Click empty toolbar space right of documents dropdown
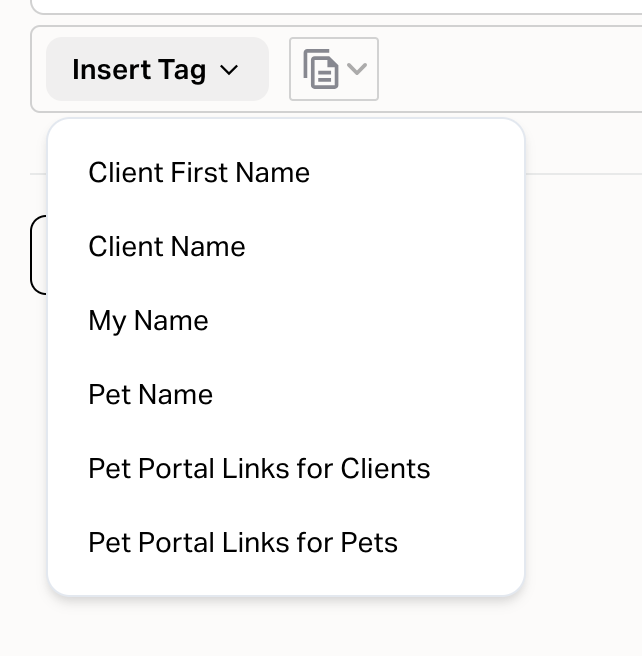Image resolution: width=642 pixels, height=656 pixels. [500, 70]
